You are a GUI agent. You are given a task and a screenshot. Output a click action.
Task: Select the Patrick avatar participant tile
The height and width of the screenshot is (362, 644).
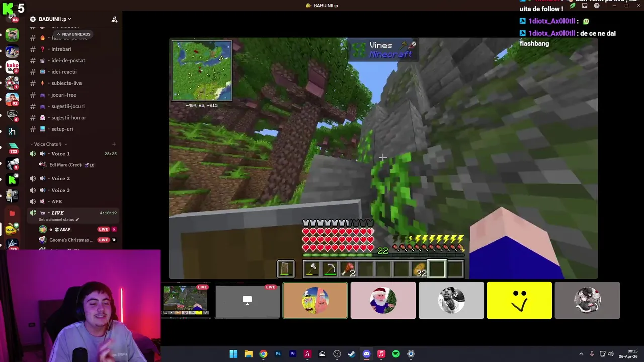pos(315,300)
